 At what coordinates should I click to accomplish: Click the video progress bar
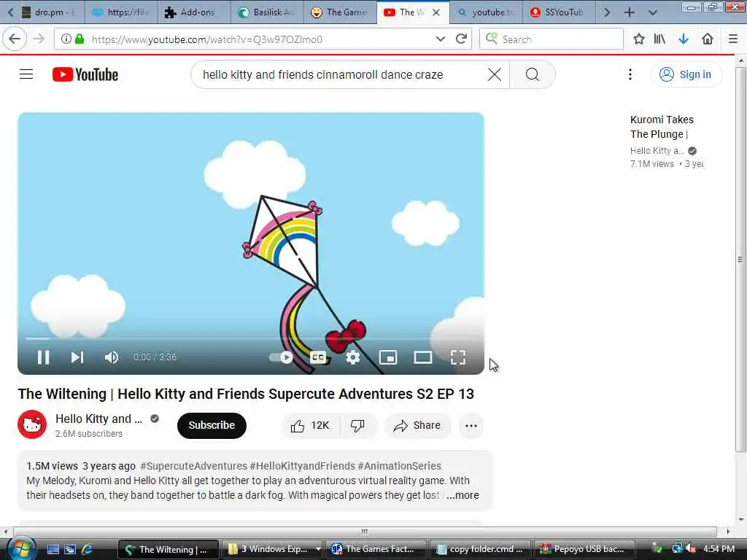[x=251, y=338]
